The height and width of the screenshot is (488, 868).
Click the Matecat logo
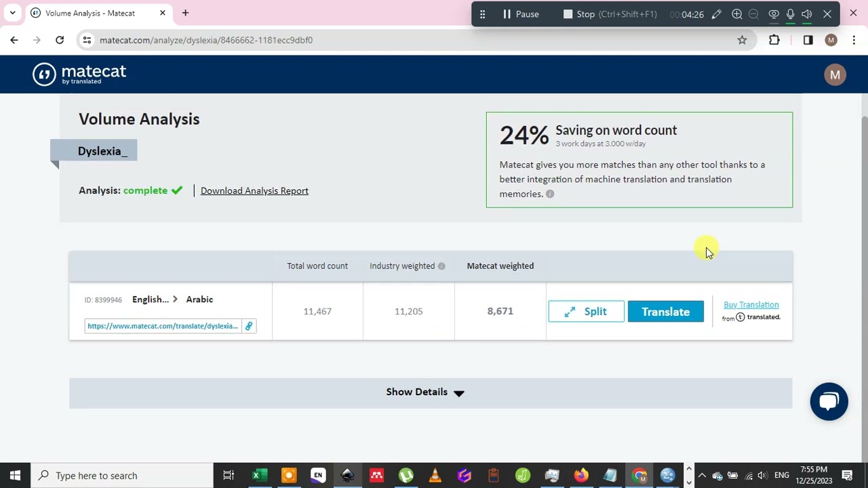click(x=79, y=74)
